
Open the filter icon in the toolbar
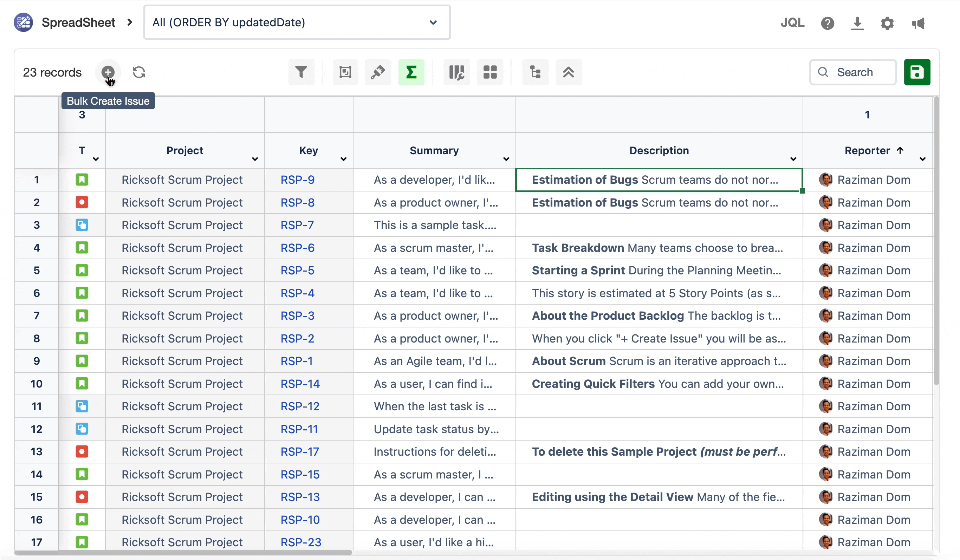[x=301, y=72]
